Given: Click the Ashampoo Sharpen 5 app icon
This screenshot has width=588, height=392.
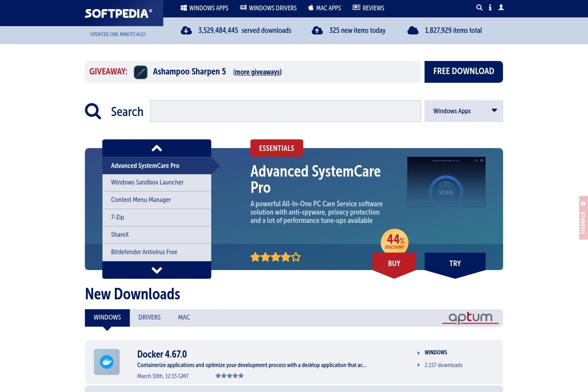Looking at the screenshot, I should point(141,72).
